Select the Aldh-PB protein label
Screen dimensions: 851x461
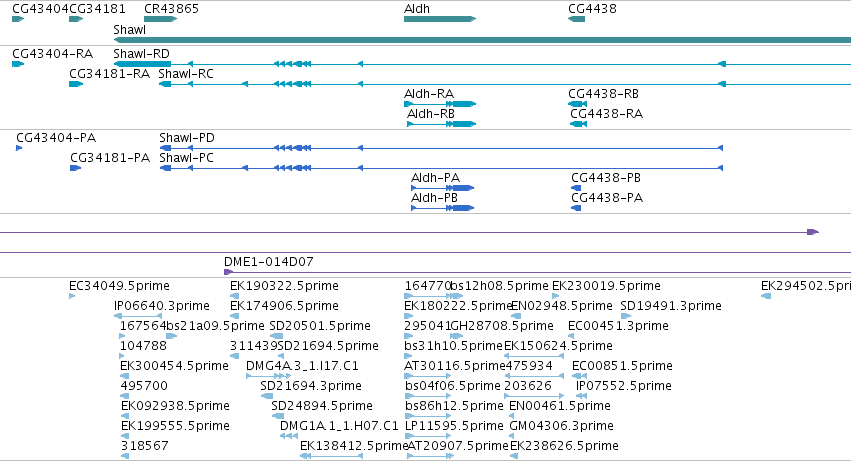pyautogui.click(x=435, y=198)
